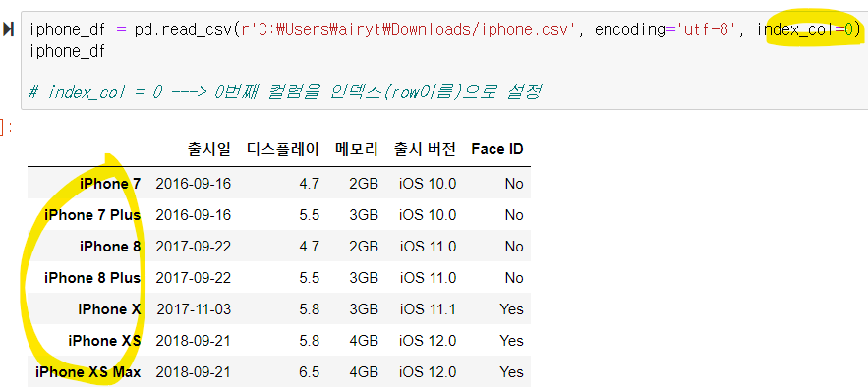Viewport: 868px width, 390px height.
Task: Click the iPhone XS row label
Action: point(104,341)
